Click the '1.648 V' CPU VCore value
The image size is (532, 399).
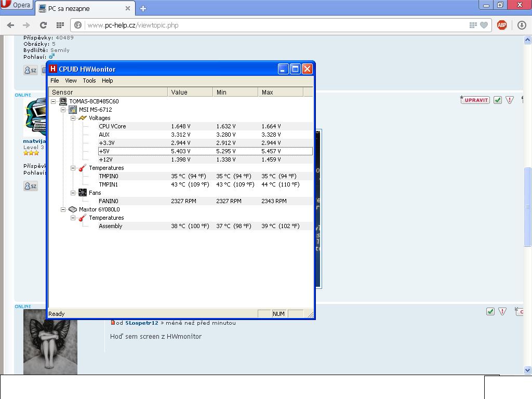(x=180, y=126)
